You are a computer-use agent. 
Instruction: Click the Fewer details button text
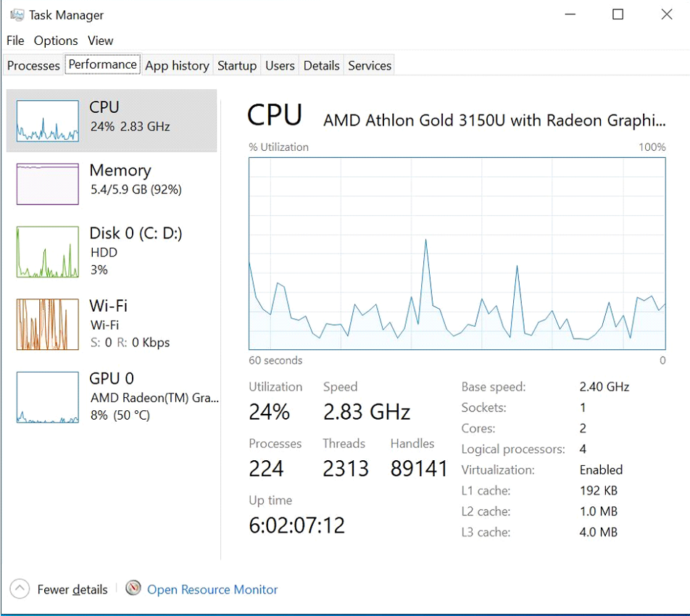pos(72,590)
